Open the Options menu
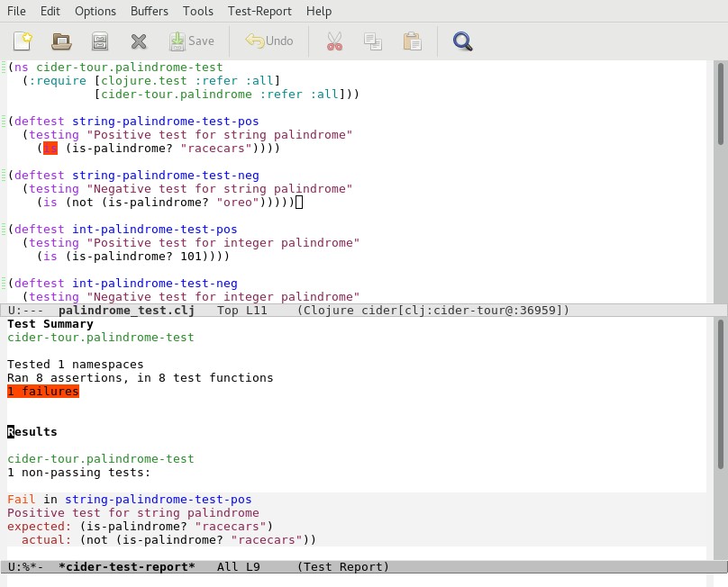The height and width of the screenshot is (587, 728). pos(95,11)
